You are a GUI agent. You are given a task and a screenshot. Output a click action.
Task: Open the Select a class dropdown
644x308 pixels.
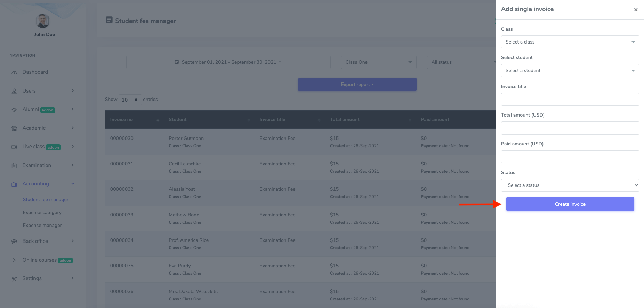[570, 42]
